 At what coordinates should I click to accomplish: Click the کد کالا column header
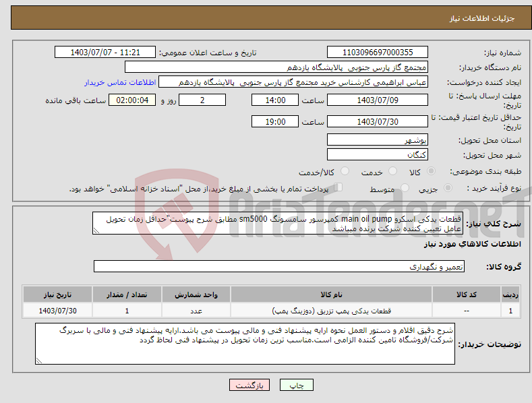(x=467, y=294)
